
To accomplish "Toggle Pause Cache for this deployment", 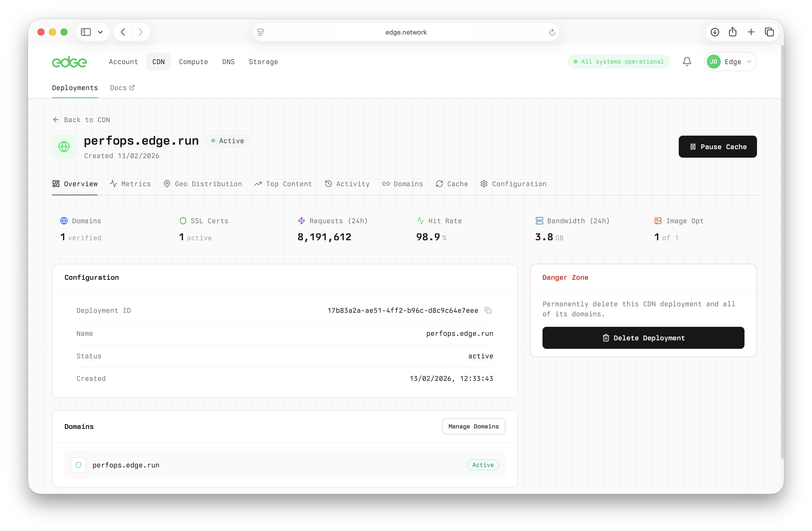I will [x=717, y=146].
